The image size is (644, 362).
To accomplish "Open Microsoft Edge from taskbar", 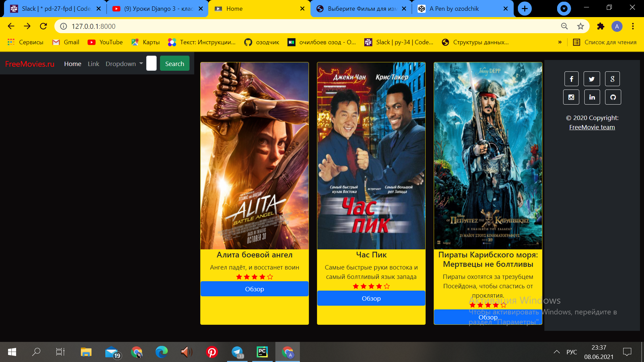I will click(162, 352).
